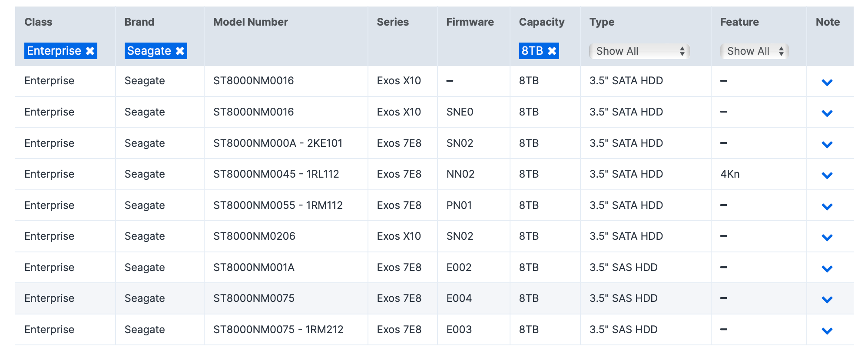This screenshot has height=364, width=868.
Task: Expand note for ST8000NM000A - 2KE101
Action: (x=827, y=144)
